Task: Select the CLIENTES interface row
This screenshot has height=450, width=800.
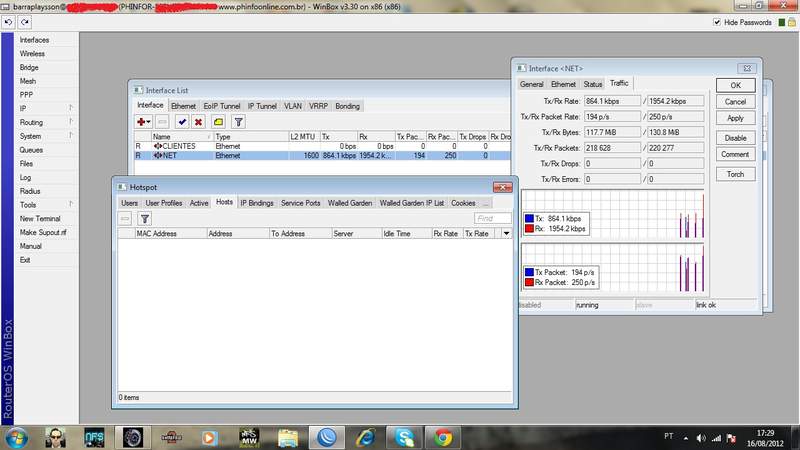Action: (x=322, y=146)
